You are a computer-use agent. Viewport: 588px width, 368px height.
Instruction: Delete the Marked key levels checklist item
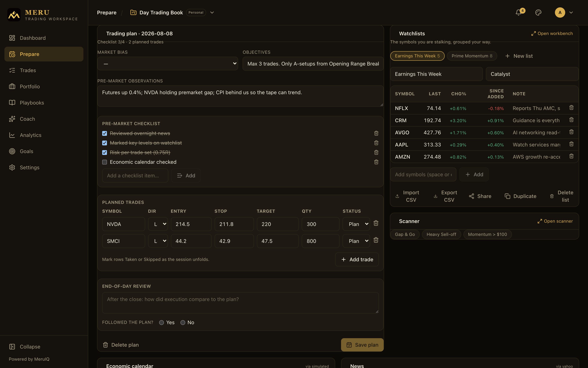376,143
